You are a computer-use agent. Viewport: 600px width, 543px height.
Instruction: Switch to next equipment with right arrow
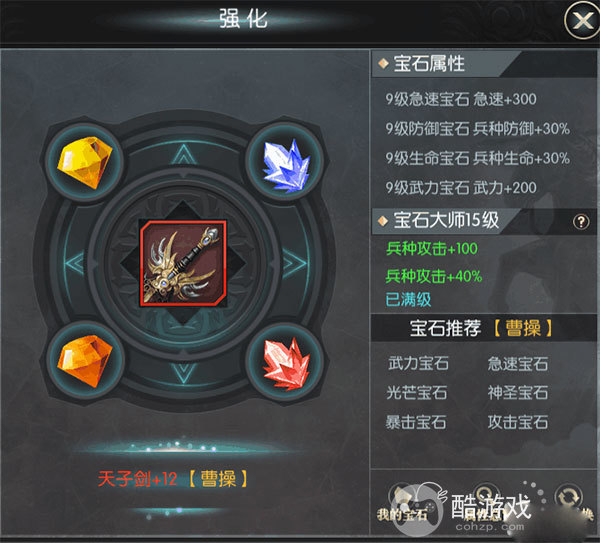coord(294,263)
